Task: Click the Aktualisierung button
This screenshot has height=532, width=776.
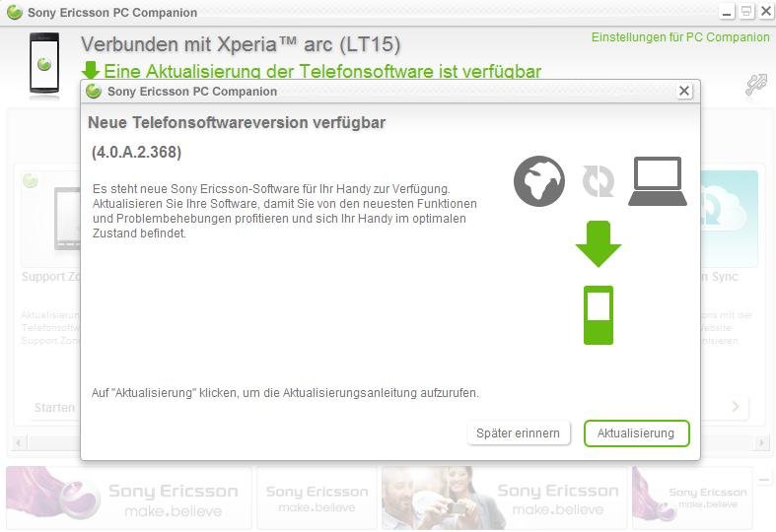Action: pyautogui.click(x=636, y=433)
